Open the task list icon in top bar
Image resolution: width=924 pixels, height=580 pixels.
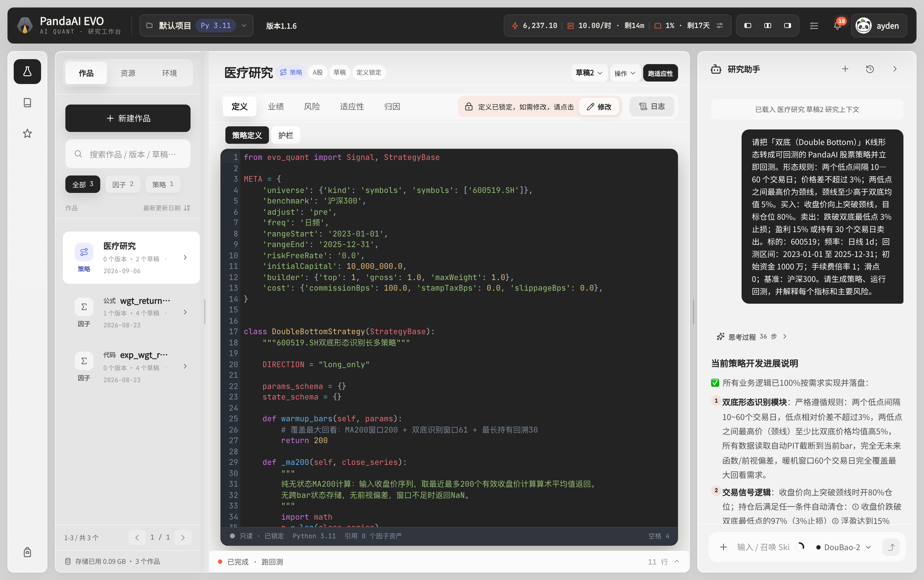814,26
